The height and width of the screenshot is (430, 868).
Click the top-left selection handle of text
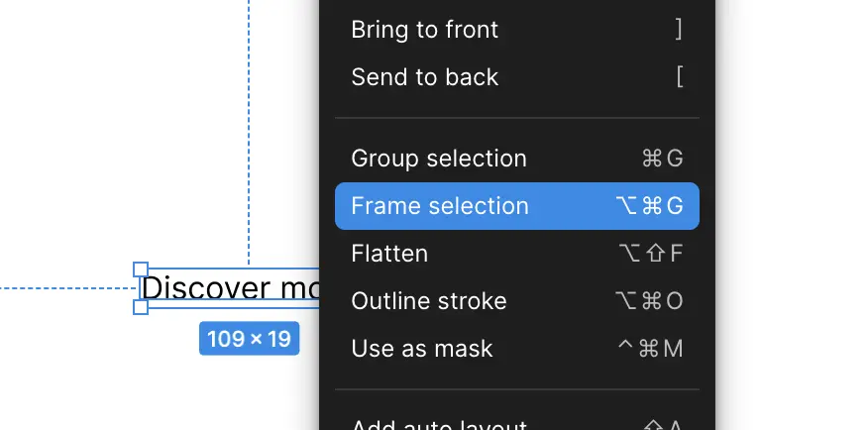(x=141, y=269)
